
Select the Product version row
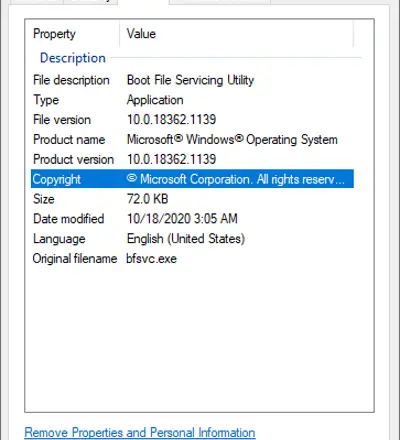[x=192, y=159]
